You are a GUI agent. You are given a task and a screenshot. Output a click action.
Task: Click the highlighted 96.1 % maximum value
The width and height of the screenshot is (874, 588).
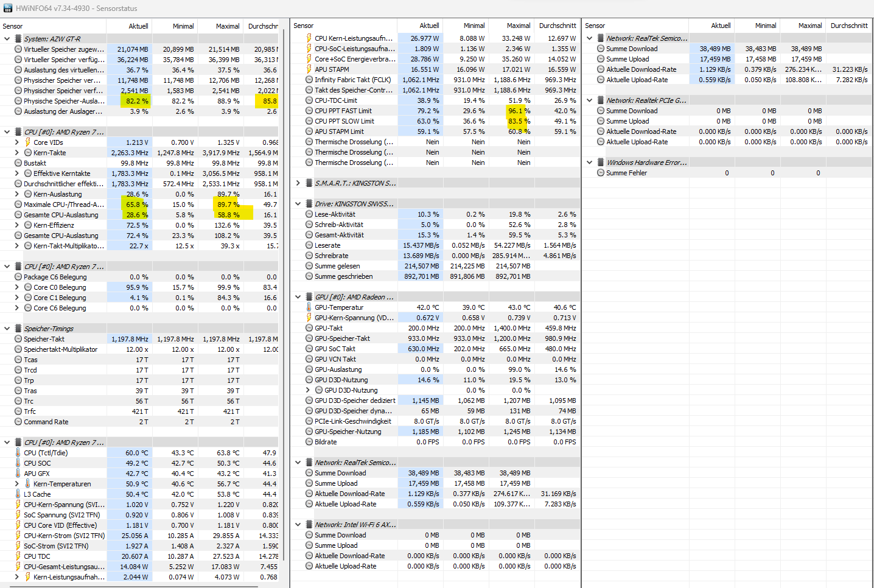tap(519, 111)
